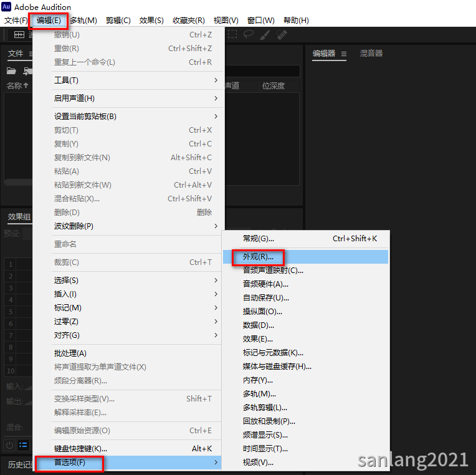
Task: Open the 收藏夹(R) menu
Action: point(189,21)
